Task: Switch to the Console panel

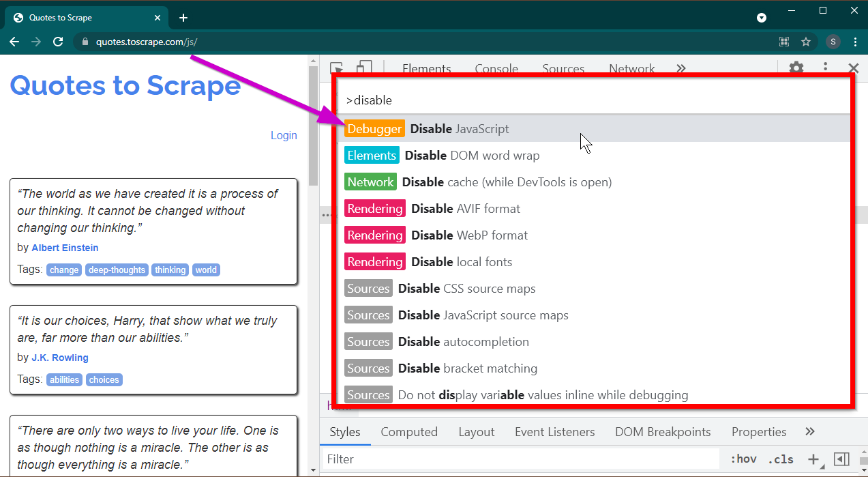Action: pyautogui.click(x=496, y=68)
